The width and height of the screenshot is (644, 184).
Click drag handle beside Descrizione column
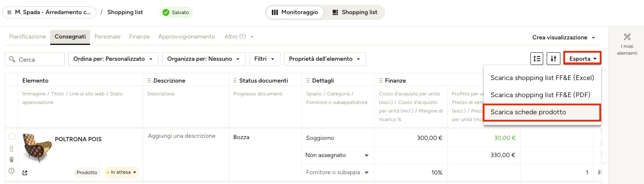(149, 80)
